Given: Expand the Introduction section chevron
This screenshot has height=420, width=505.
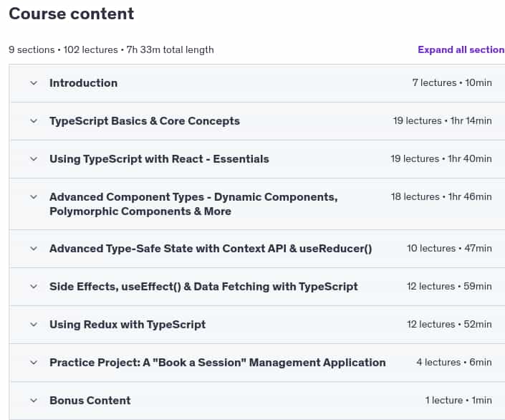Looking at the screenshot, I should [x=34, y=83].
